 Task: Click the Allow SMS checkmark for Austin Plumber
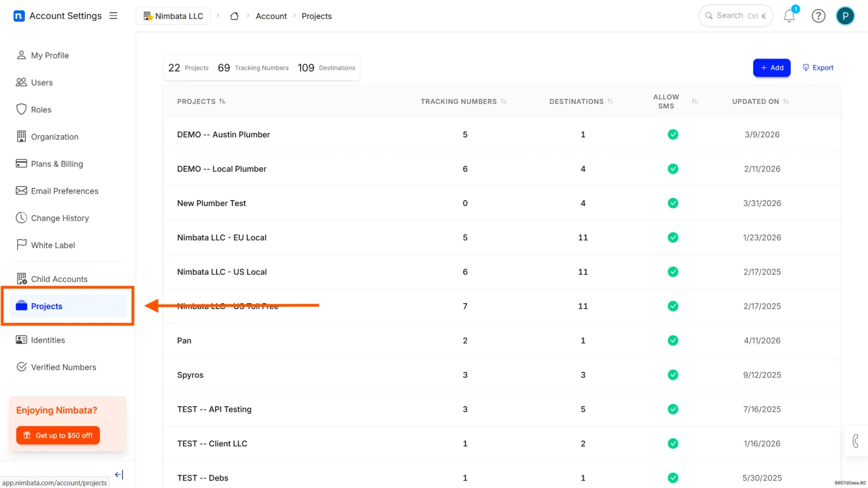[673, 134]
